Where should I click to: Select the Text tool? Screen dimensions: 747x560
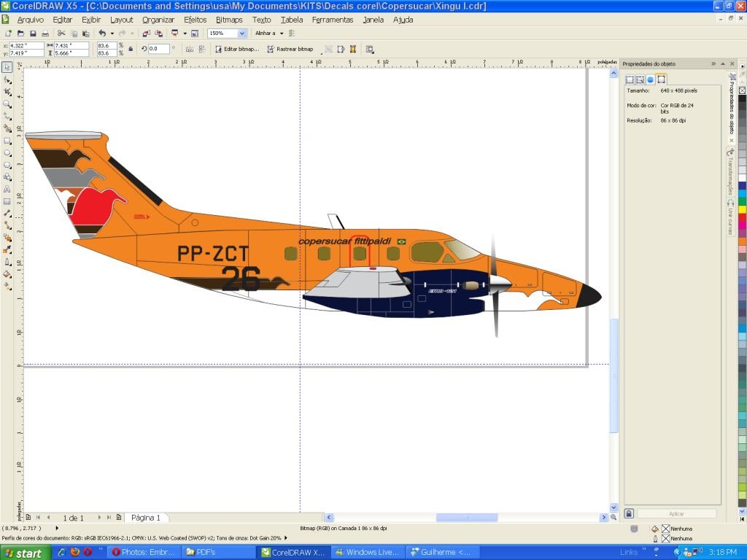(7, 189)
